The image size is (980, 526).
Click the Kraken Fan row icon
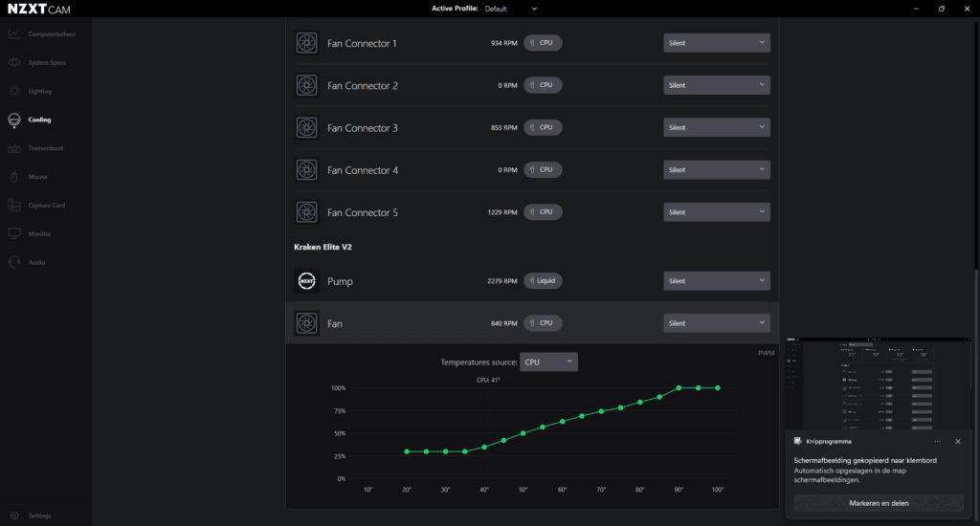coord(306,323)
